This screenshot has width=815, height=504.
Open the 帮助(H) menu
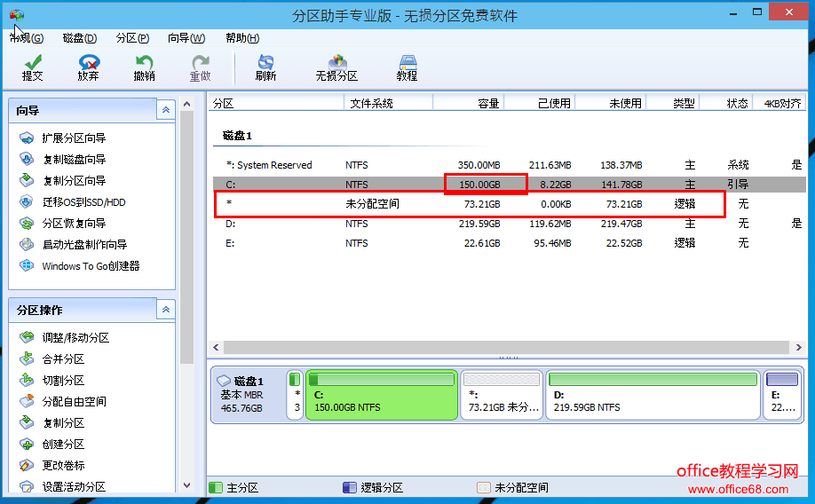pos(242,38)
